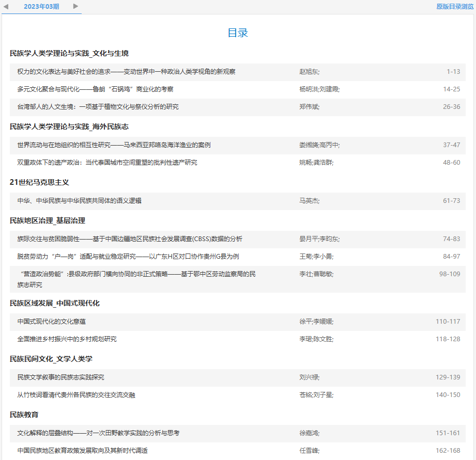The image size is (476, 460).
Task: Open the 鲁朗"石锅鸡"商业化 article
Action: tap(95, 89)
